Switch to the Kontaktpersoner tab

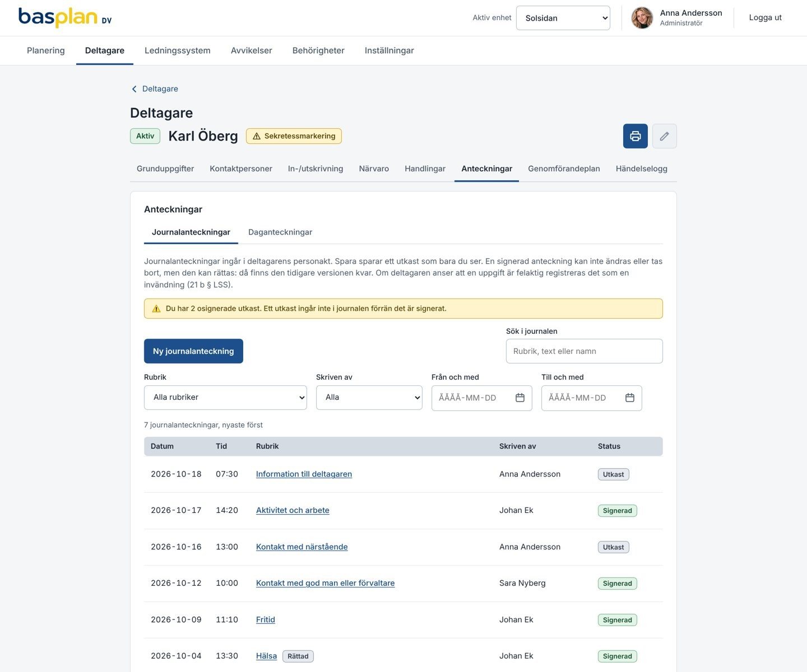(241, 169)
